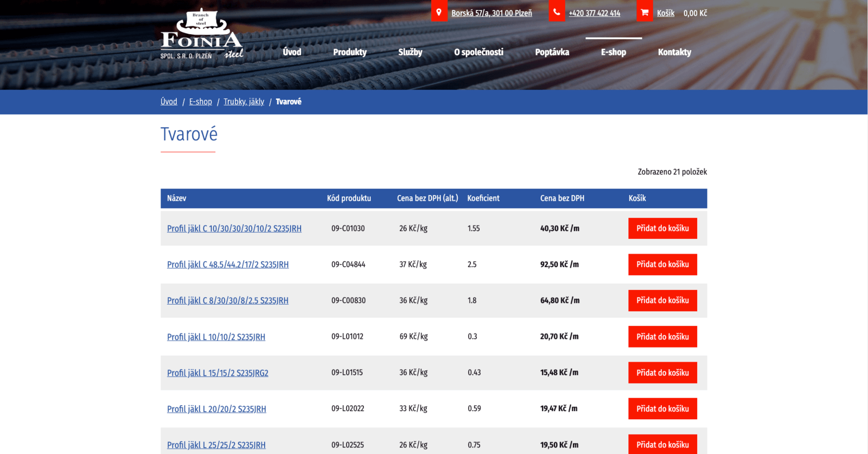868x454 pixels.
Task: Open Profil jäkl L 15/15/2 S235JRG2 product
Action: pyautogui.click(x=218, y=373)
